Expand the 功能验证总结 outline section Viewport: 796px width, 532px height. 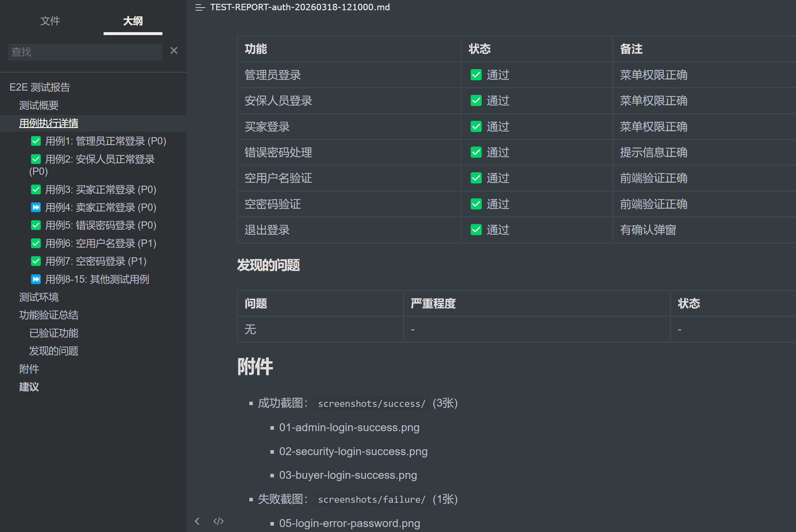(x=49, y=315)
